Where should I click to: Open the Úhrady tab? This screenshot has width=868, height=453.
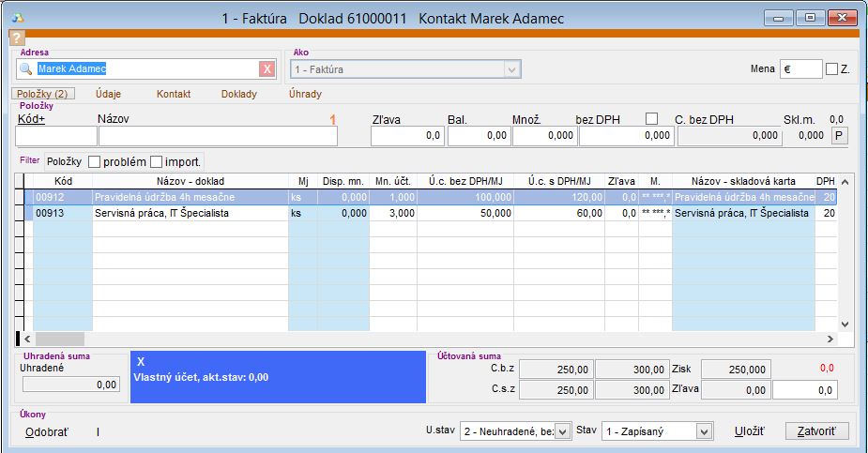point(305,94)
